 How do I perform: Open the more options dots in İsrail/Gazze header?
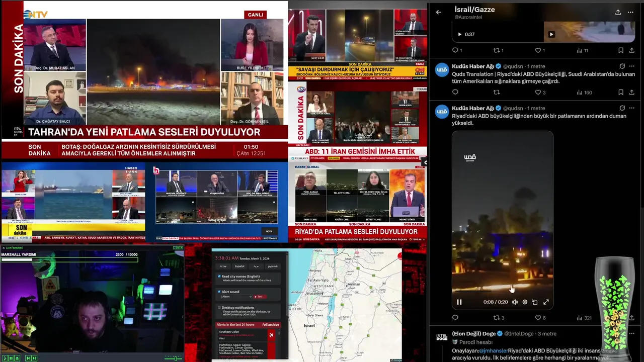point(630,12)
